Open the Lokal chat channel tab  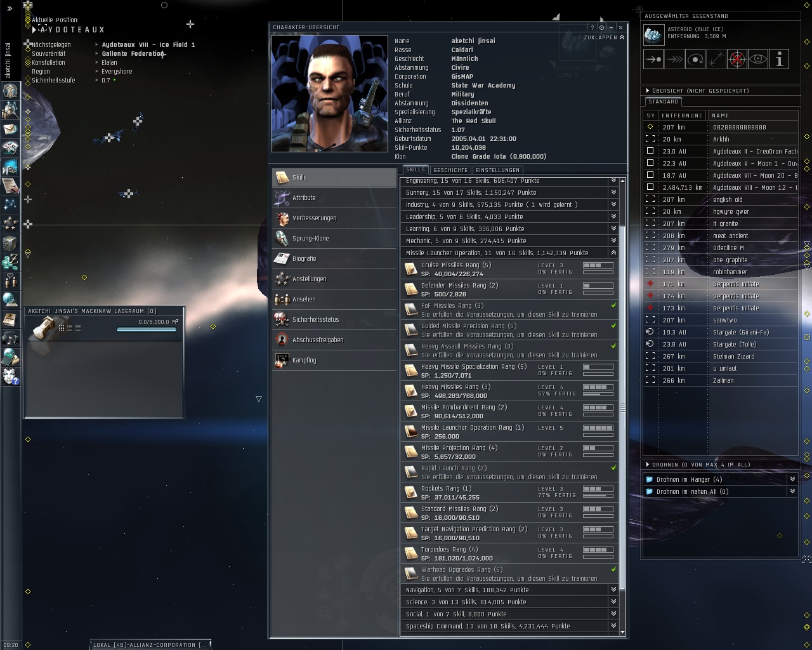point(150,645)
